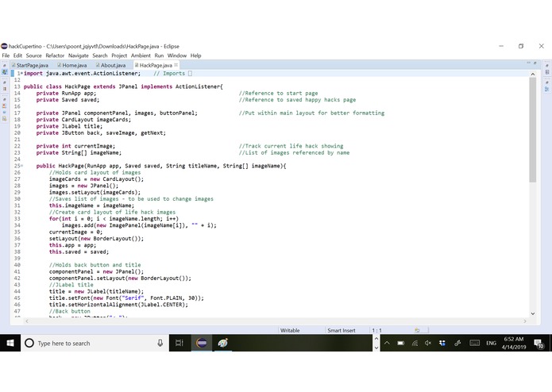Collapse the HackPage constructor at line 25

click(x=21, y=166)
